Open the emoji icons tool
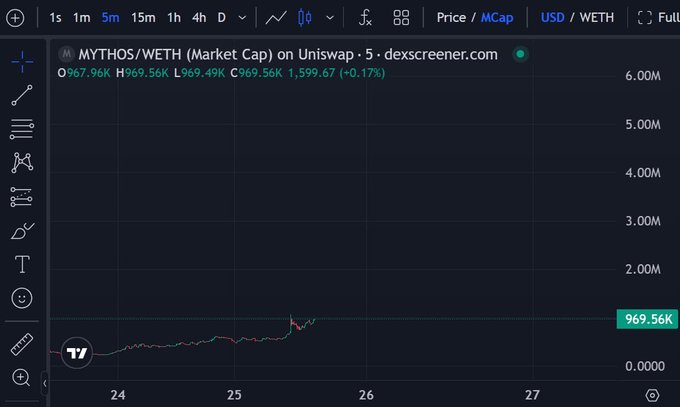The width and height of the screenshot is (680, 407). [x=22, y=298]
